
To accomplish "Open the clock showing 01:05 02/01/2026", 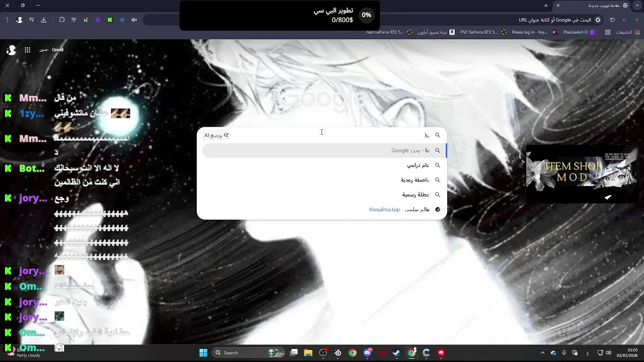I will point(627,353).
